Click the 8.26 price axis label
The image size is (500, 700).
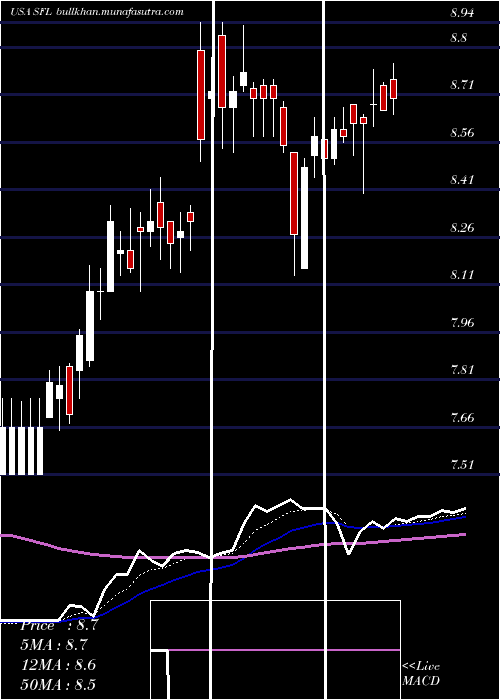(x=462, y=228)
